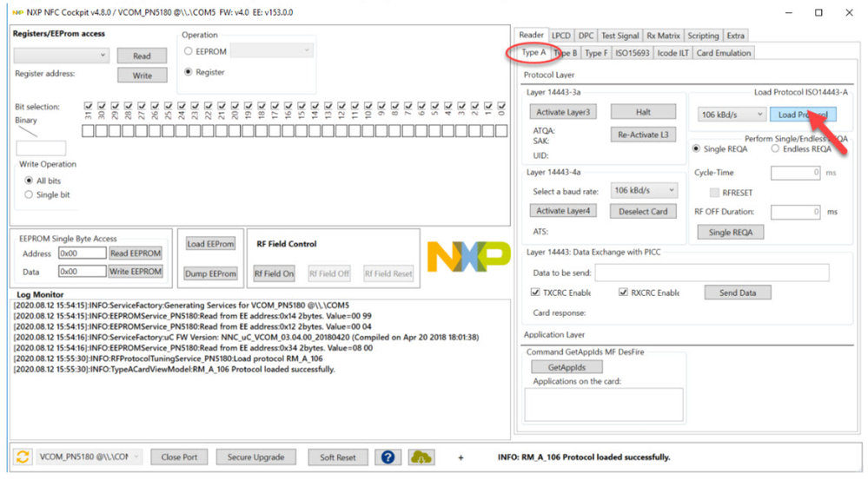Click the Soft Reset button
The height and width of the screenshot is (480, 868).
click(338, 457)
